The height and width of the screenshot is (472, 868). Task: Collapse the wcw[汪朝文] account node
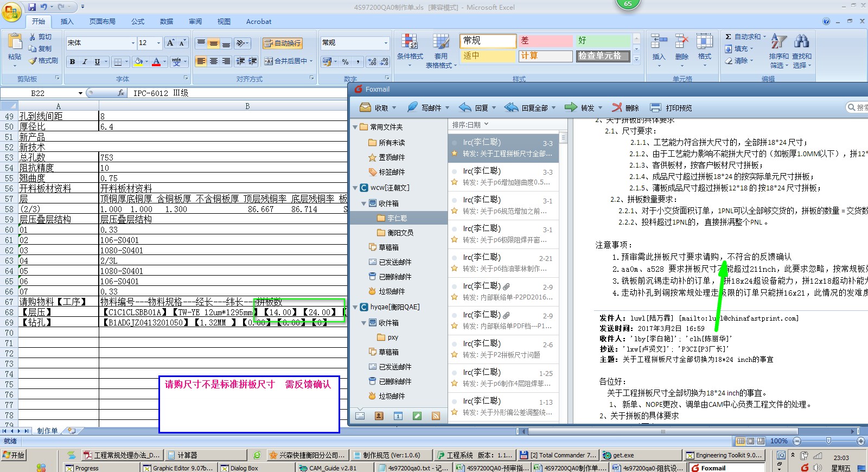click(x=355, y=188)
